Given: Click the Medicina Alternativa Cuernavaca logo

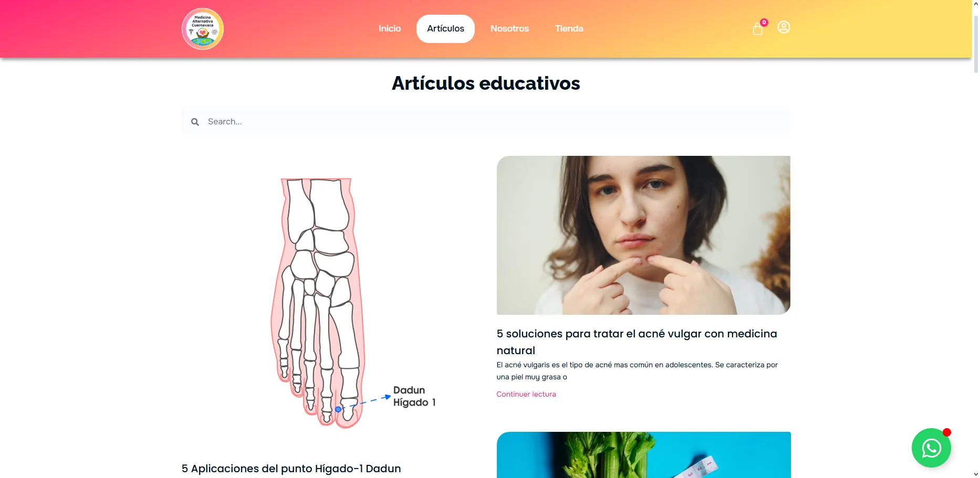Looking at the screenshot, I should tap(203, 29).
